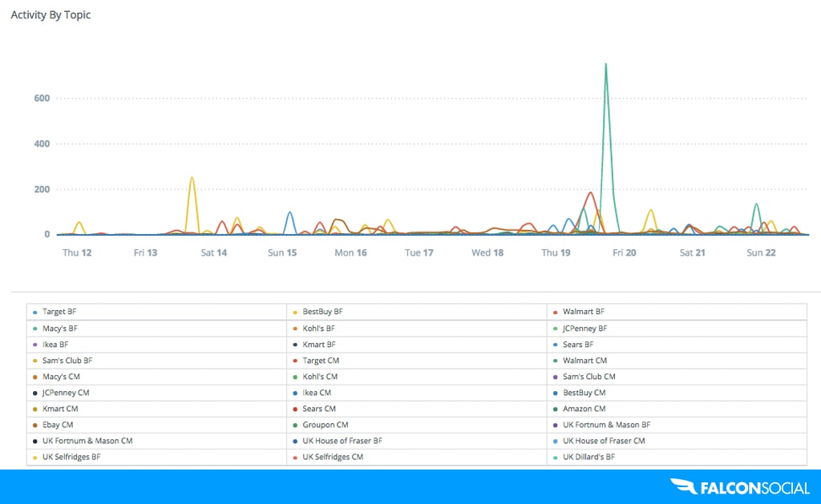Click the blue dot beside Target BF
The image size is (821, 504).
coord(35,312)
